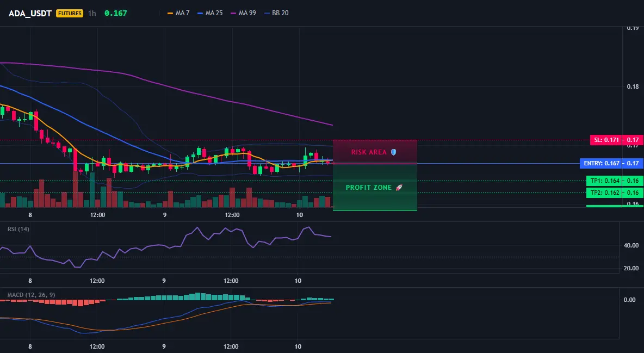
Task: Click the purple MA 99 color dash
Action: [x=233, y=13]
